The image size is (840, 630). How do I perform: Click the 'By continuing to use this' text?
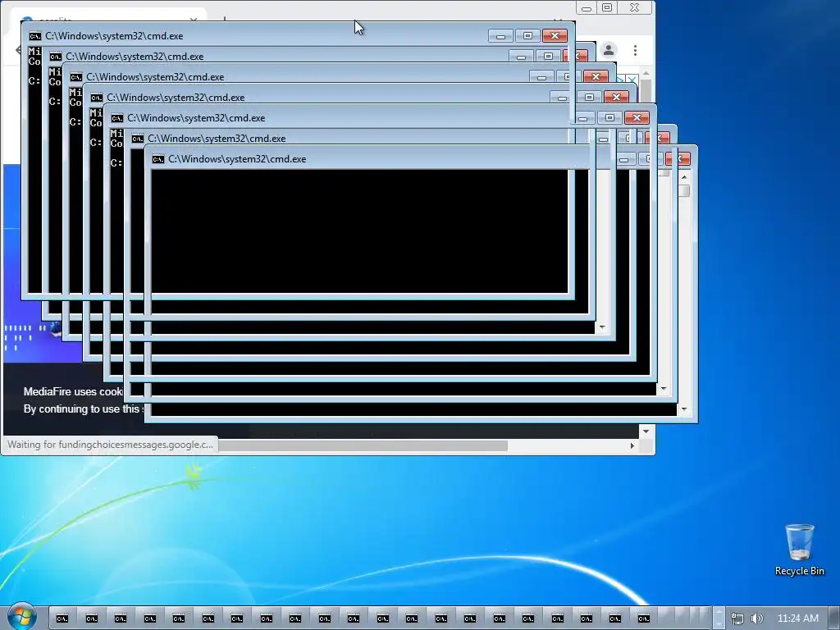pos(81,409)
